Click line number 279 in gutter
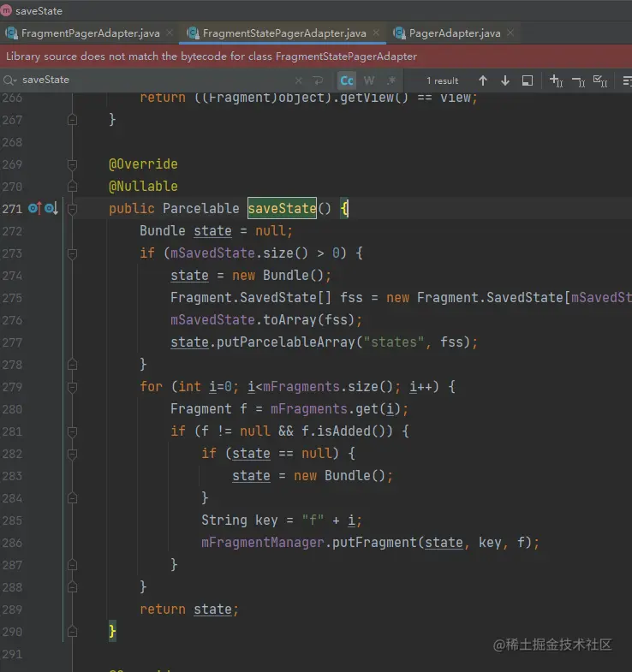632x672 pixels. [12, 387]
